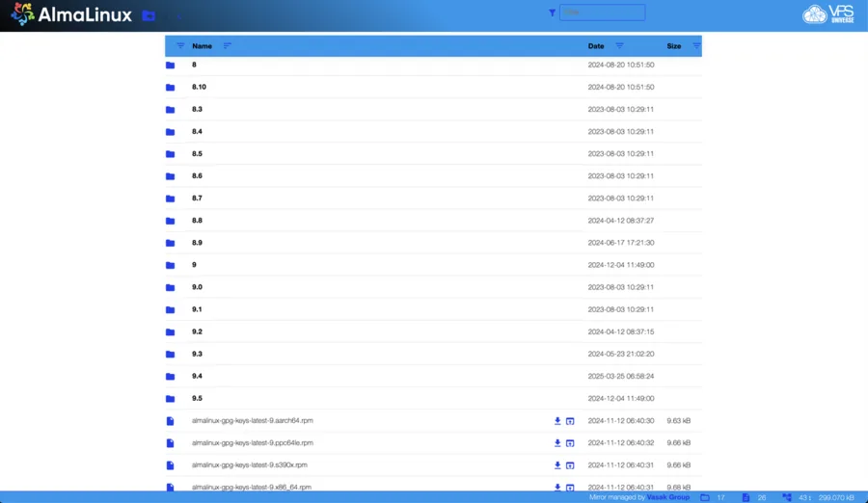This screenshot has height=503, width=868.
Task: Click the sort icon next to Size
Action: 696,46
